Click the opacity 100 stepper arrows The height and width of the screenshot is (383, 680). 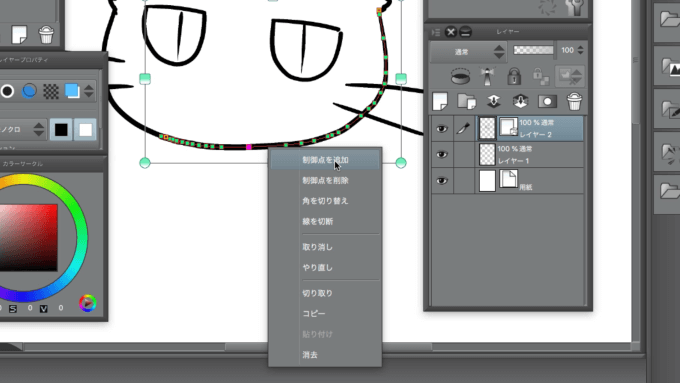point(580,50)
